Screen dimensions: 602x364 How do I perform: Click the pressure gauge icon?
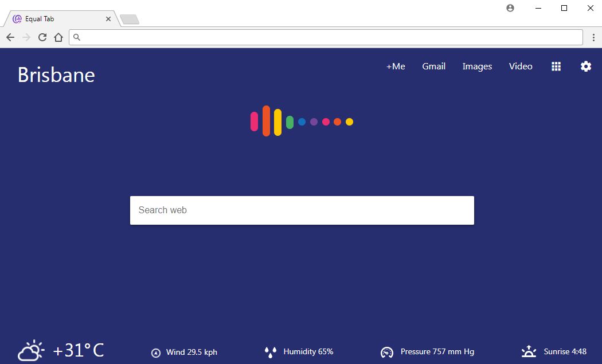pyautogui.click(x=387, y=352)
